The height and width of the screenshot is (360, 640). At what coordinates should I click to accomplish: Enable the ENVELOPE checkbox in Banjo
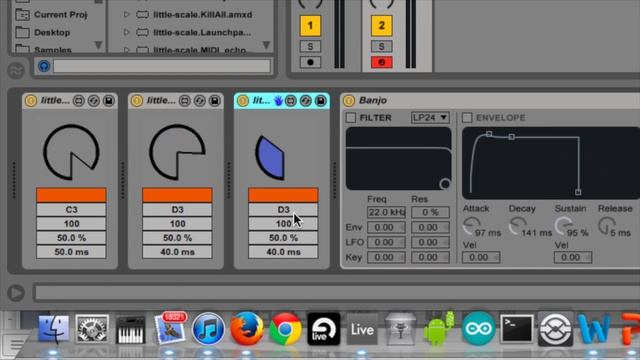[x=467, y=118]
